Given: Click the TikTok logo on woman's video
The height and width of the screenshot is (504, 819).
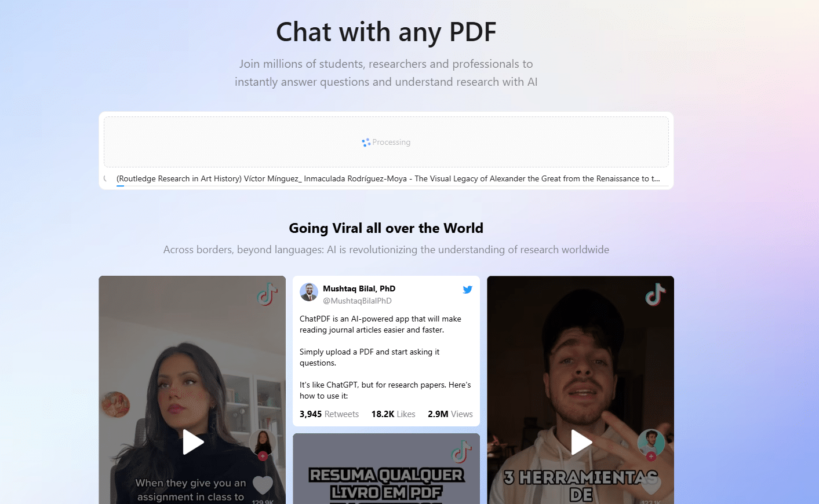Looking at the screenshot, I should [267, 294].
